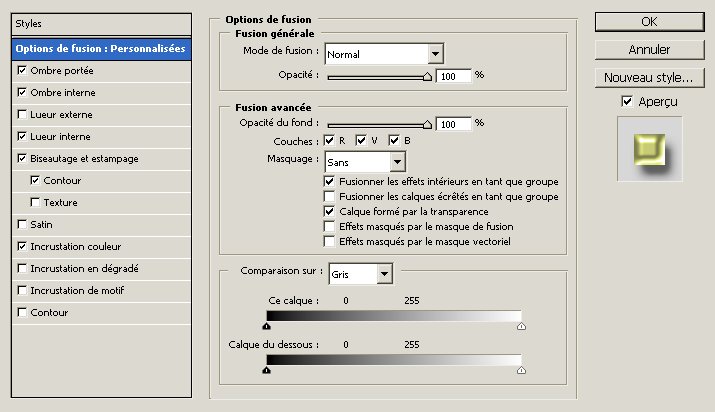Click the OK button
715x412 pixels.
click(x=649, y=22)
